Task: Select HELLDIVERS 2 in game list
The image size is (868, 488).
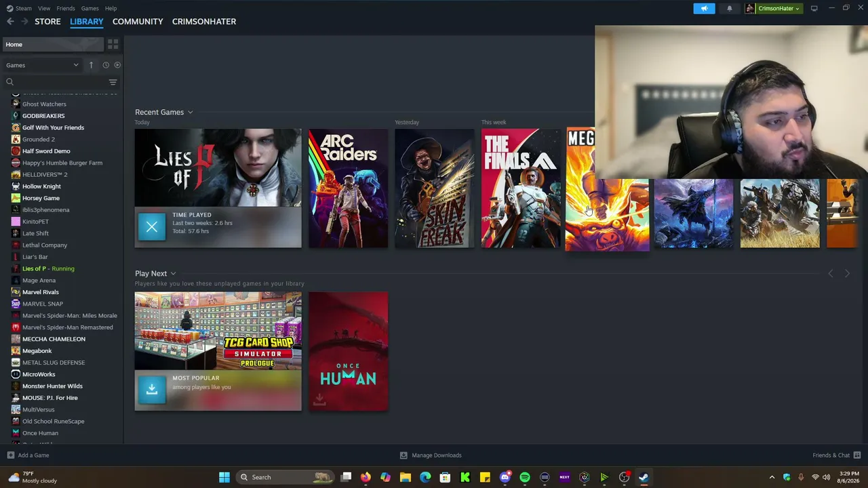Action: point(45,175)
